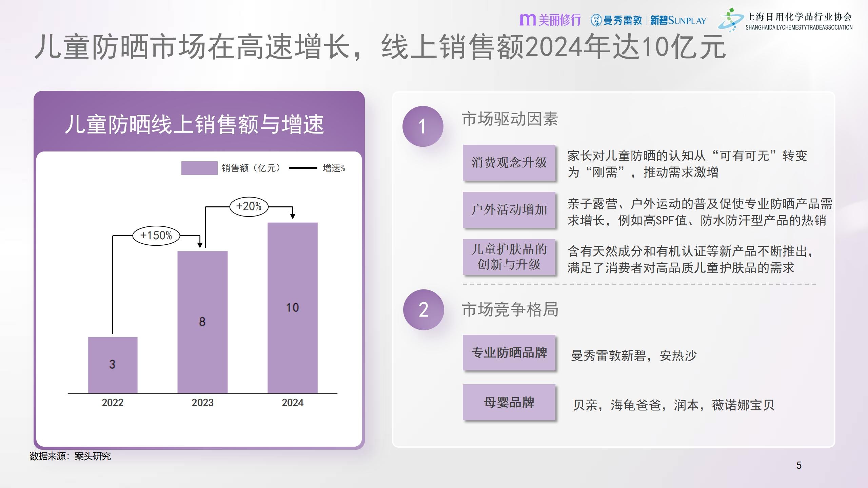Click the 美丽修行 logo icon
Image resolution: width=868 pixels, height=488 pixels.
[x=527, y=20]
